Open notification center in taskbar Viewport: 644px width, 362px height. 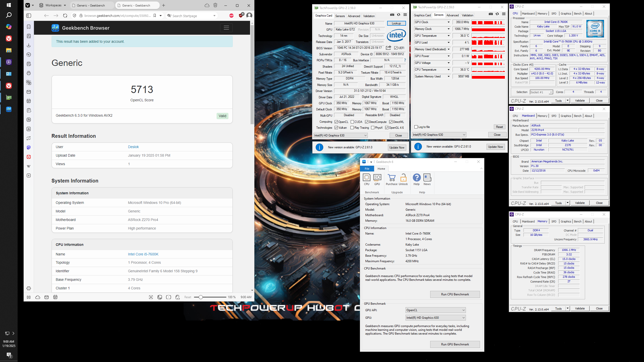(x=9, y=355)
